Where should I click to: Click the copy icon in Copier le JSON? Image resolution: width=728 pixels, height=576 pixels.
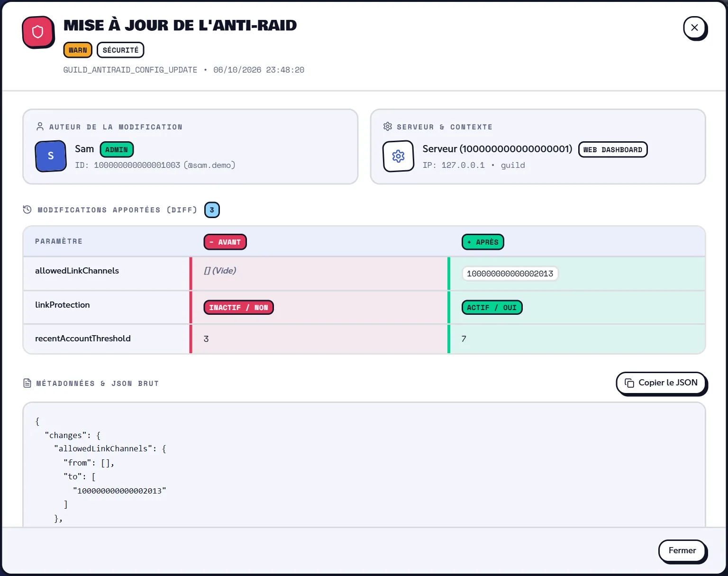(629, 383)
